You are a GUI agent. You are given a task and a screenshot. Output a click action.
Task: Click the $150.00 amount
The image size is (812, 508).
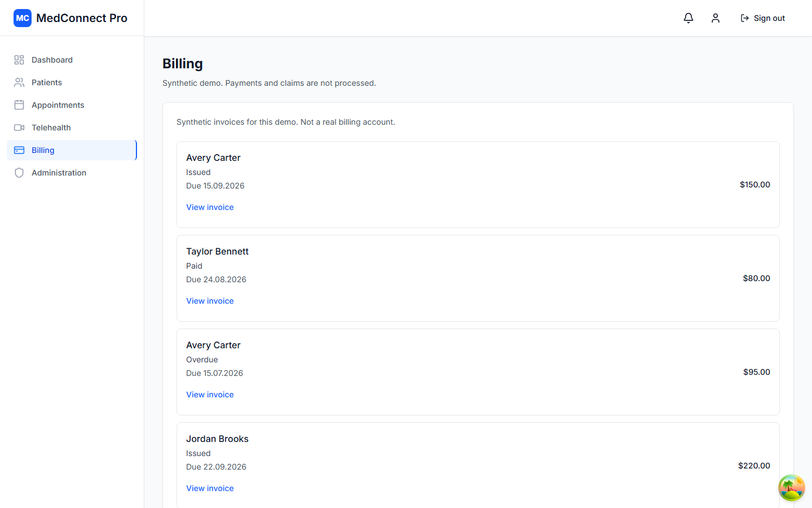coord(755,185)
